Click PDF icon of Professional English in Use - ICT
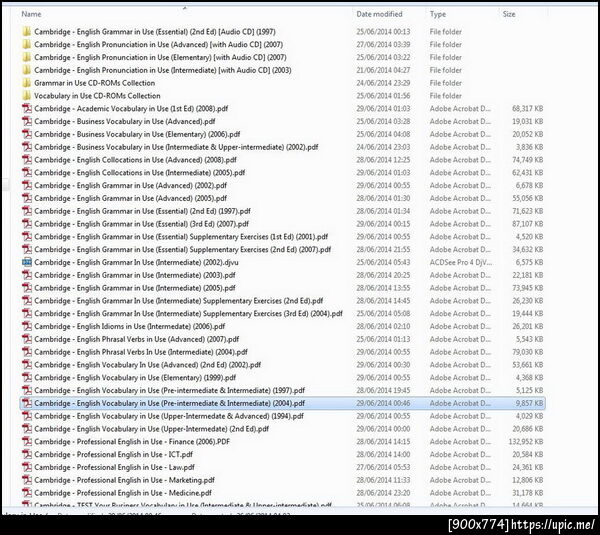Image resolution: width=600 pixels, height=535 pixels. click(x=27, y=455)
